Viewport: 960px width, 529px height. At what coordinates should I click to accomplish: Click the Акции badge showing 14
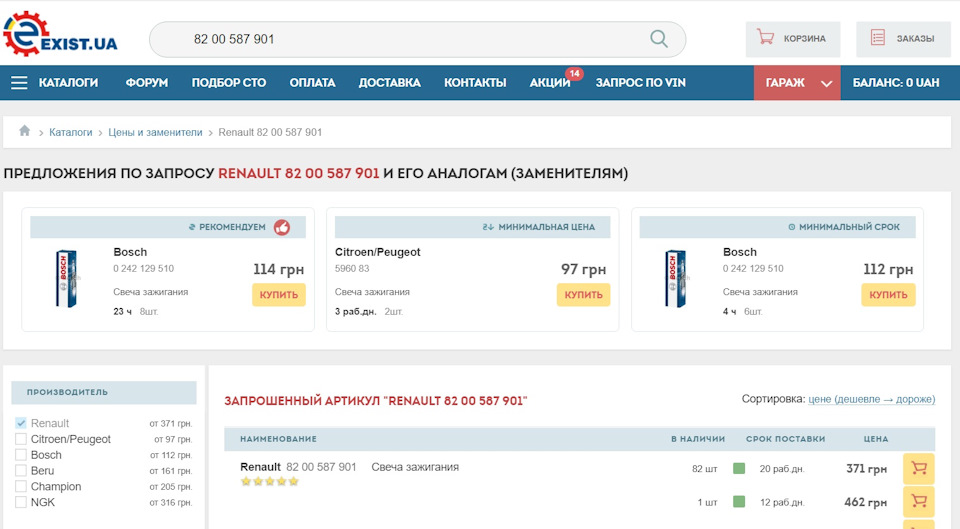[x=574, y=73]
